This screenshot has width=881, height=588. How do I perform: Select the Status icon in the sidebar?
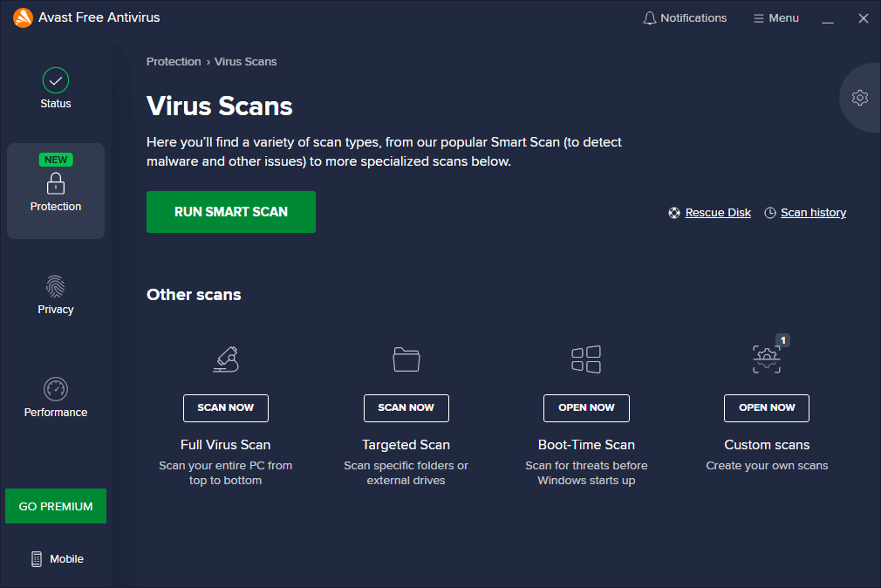tap(55, 79)
